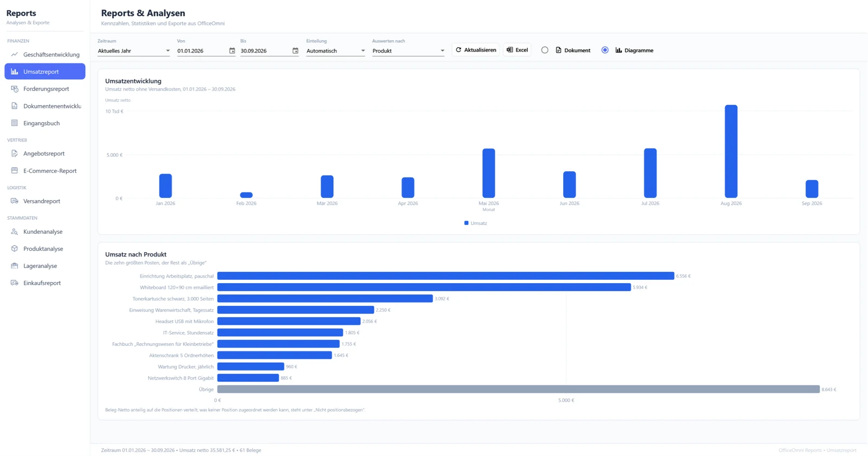Open the Zeitraum dropdown
This screenshot has height=456, width=868.
[134, 50]
